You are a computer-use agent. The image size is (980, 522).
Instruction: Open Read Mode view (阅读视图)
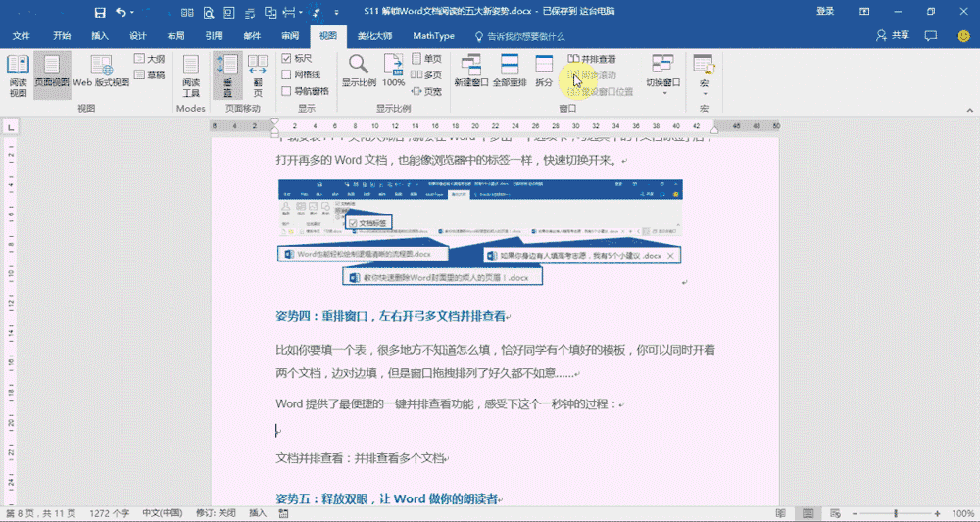click(18, 72)
